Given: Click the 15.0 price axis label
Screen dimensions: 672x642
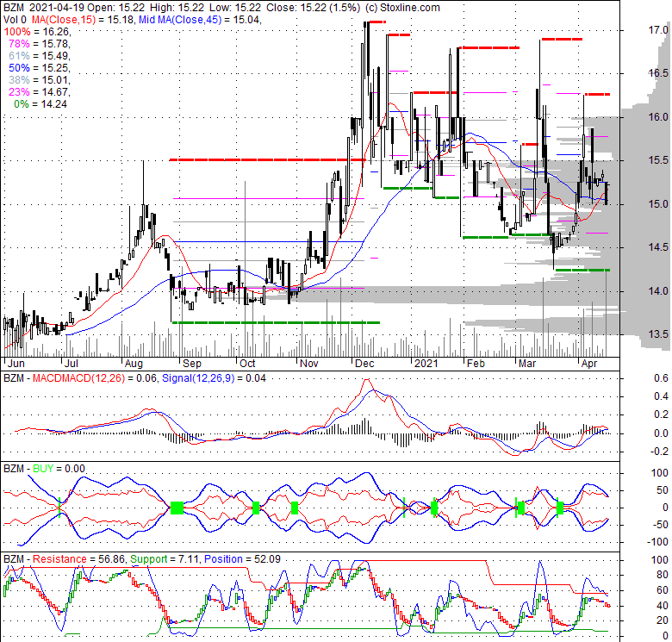Looking at the screenshot, I should (x=658, y=203).
